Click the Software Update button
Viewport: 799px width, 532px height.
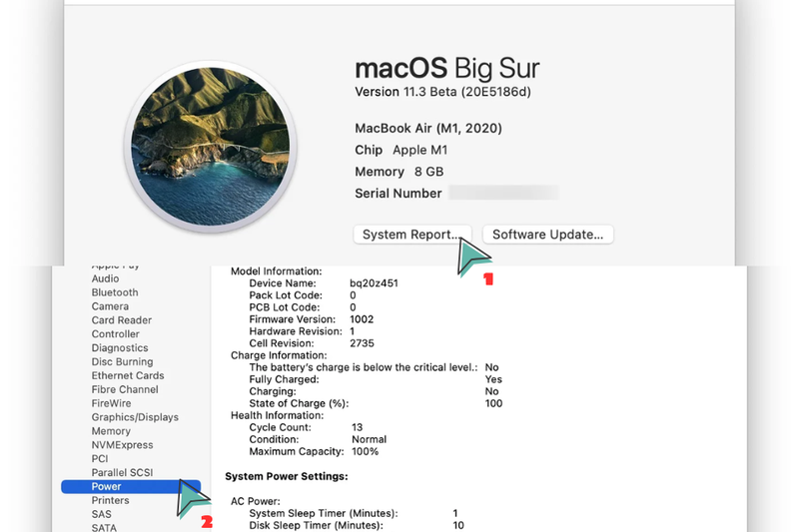(x=547, y=235)
